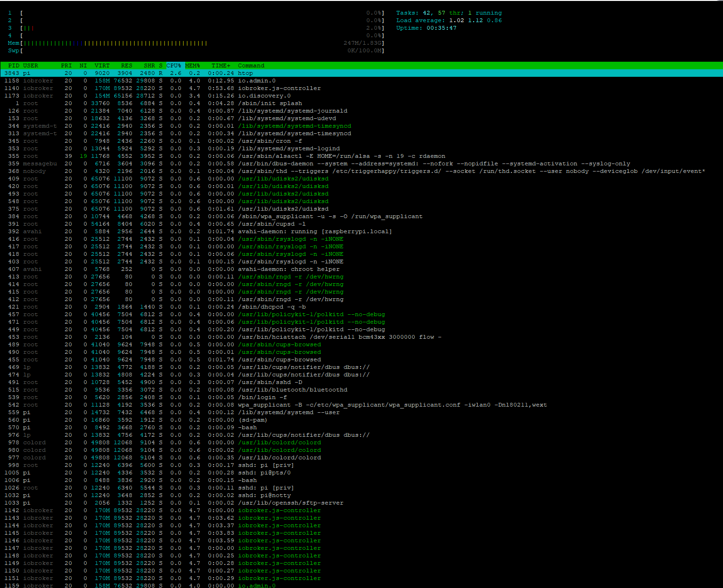Select the dbus-daemon --system row
This screenshot has width=723, height=588.
pos(361,163)
